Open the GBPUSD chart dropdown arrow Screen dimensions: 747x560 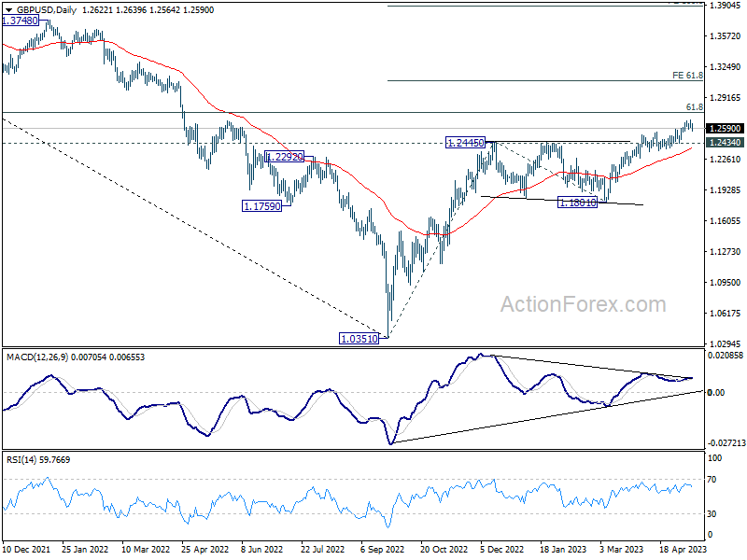click(8, 10)
